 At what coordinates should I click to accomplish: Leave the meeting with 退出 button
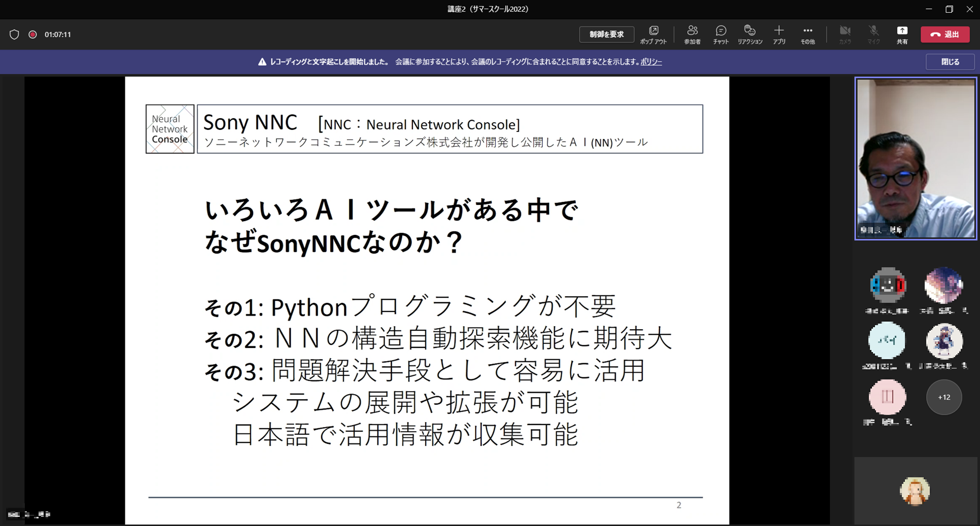[x=945, y=34]
